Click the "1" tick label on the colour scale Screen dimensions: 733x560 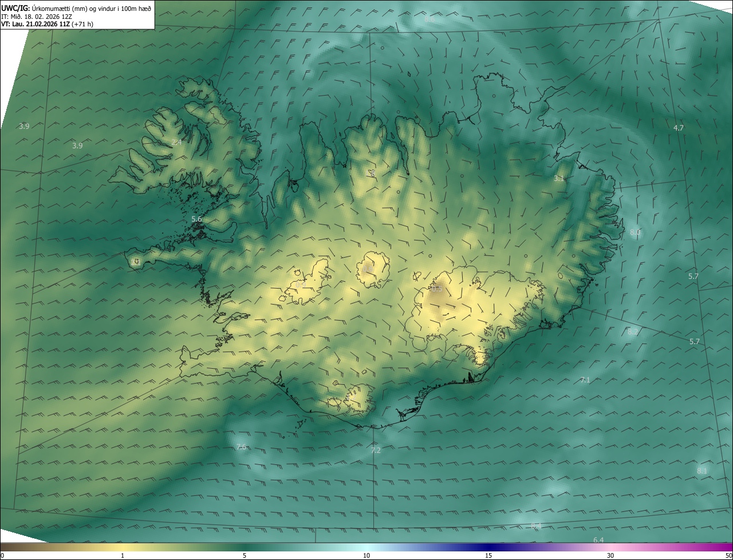(x=123, y=555)
